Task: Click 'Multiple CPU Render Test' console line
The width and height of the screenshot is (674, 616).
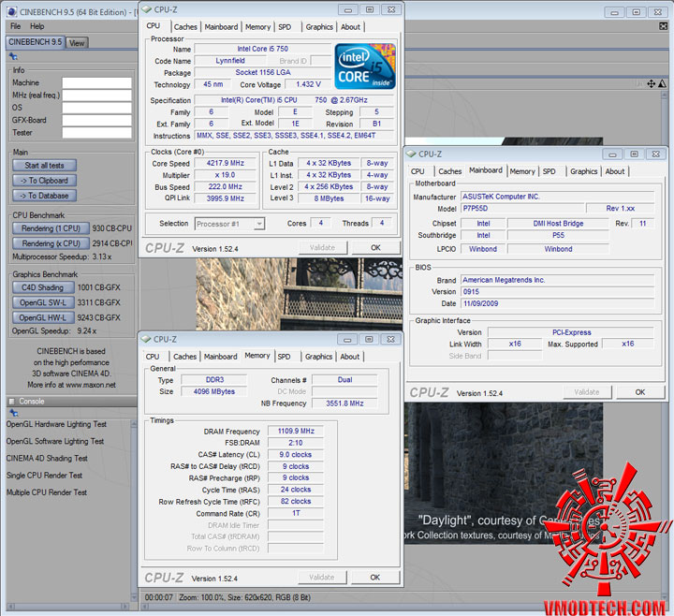Action: [47, 492]
